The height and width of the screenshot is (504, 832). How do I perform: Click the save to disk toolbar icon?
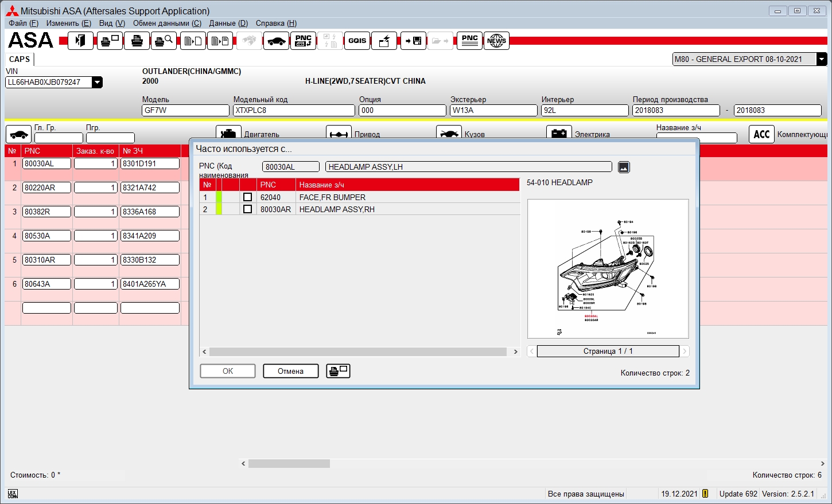pos(413,41)
